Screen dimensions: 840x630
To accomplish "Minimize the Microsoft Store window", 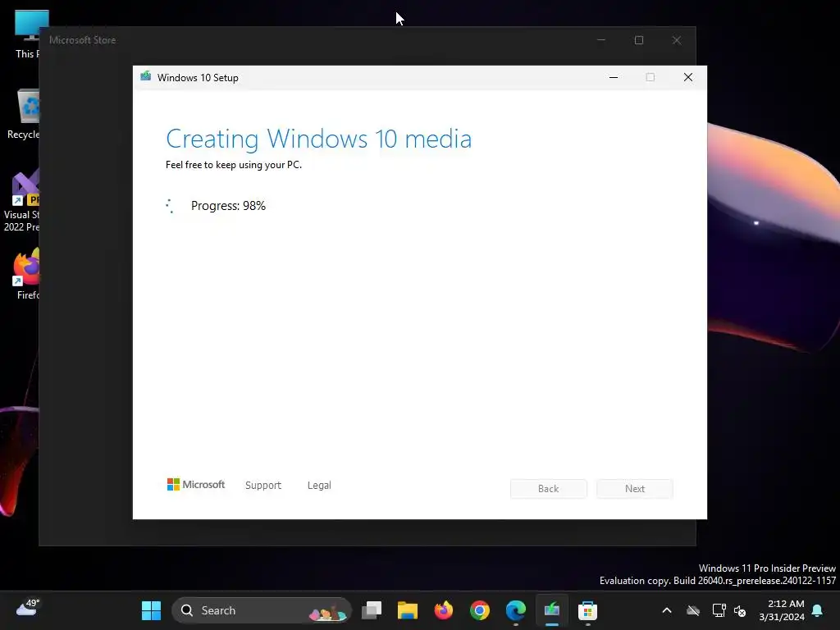I will [x=601, y=40].
